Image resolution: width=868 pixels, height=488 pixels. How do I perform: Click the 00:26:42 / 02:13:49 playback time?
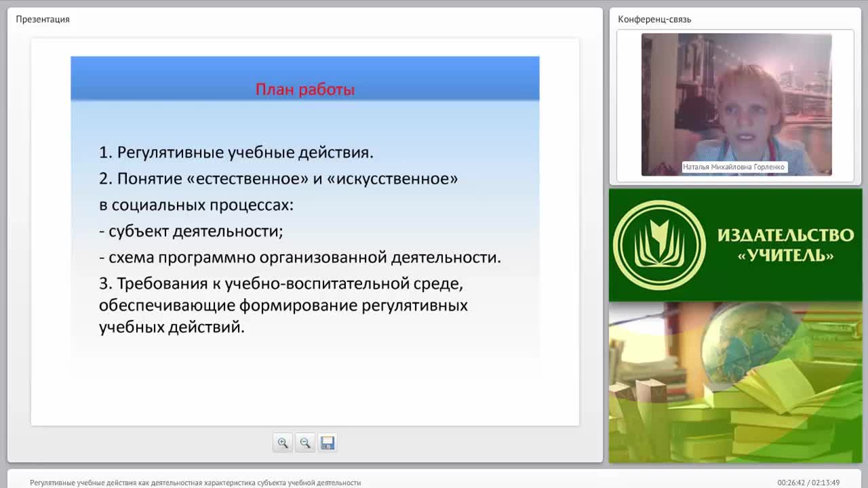(808, 483)
